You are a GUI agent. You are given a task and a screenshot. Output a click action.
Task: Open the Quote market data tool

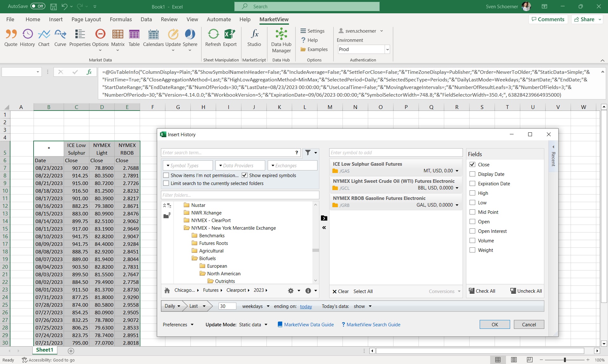(11, 38)
